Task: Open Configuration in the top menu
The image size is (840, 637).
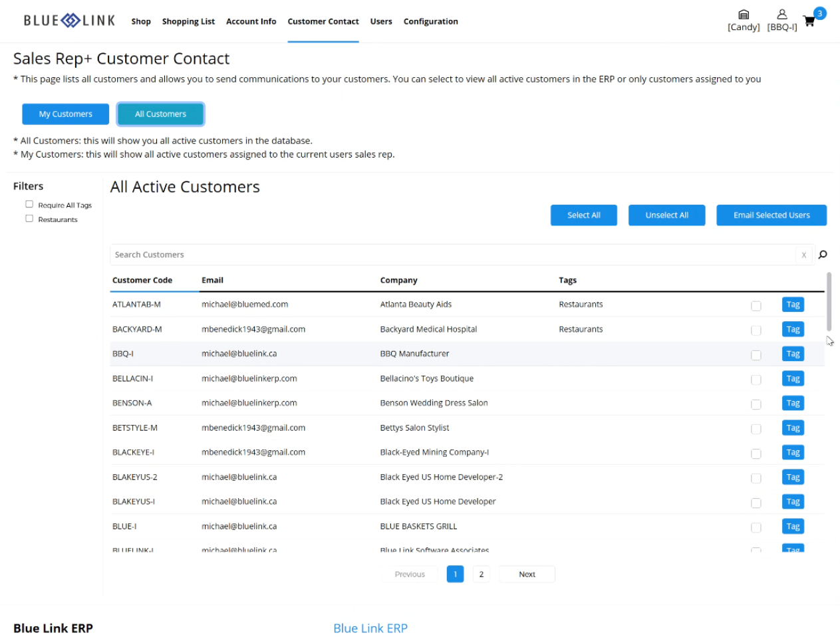Action: click(x=430, y=21)
